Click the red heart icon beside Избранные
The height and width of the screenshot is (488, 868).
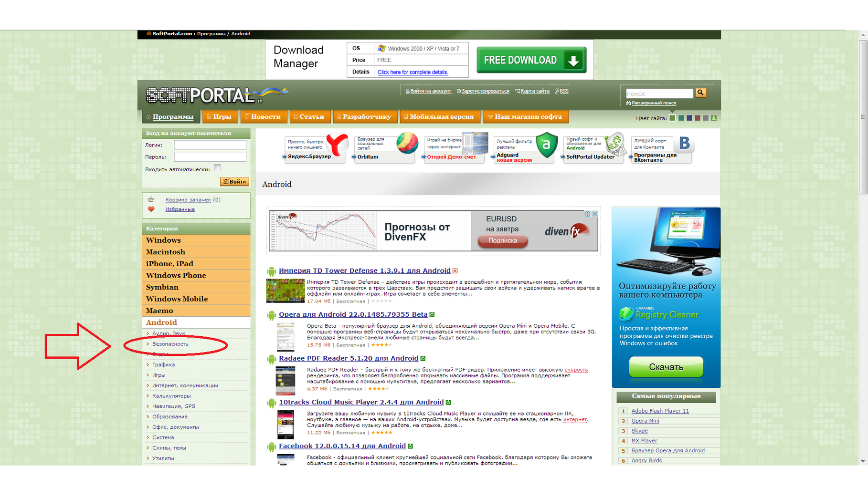click(x=151, y=209)
